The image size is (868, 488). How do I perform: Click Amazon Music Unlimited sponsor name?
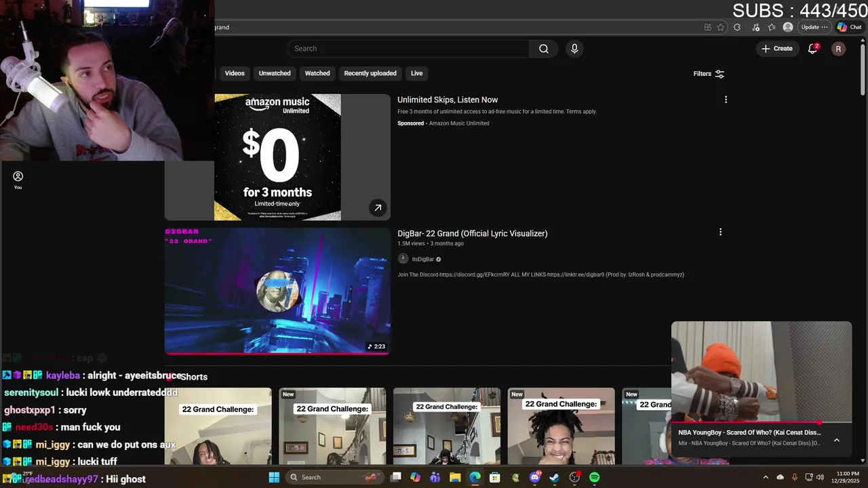click(x=459, y=123)
